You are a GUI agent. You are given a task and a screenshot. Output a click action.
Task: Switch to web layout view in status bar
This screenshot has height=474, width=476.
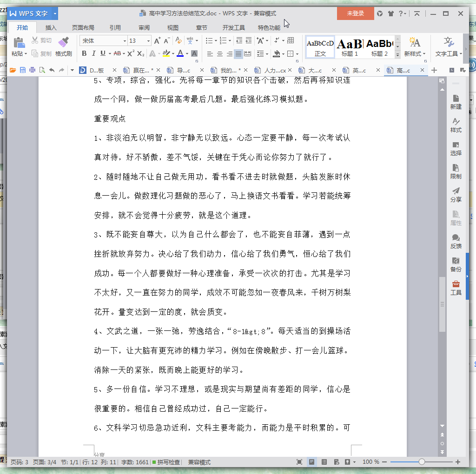[337, 462]
